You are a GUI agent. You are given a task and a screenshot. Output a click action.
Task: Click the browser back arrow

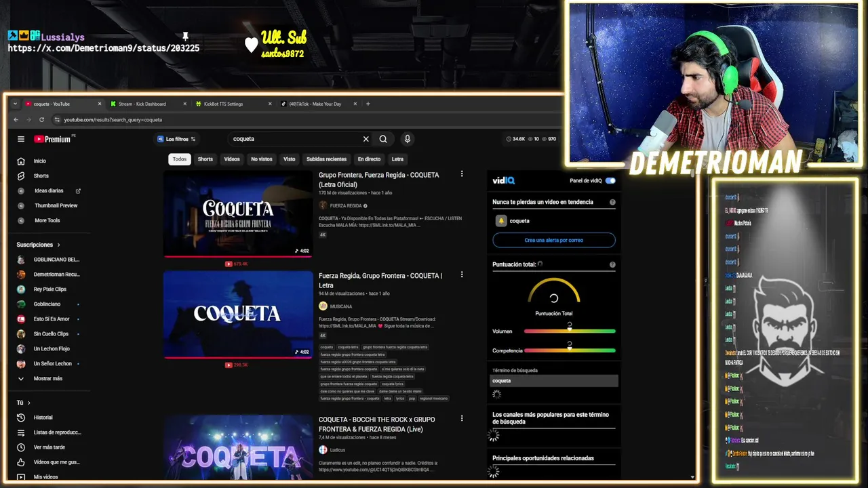16,120
